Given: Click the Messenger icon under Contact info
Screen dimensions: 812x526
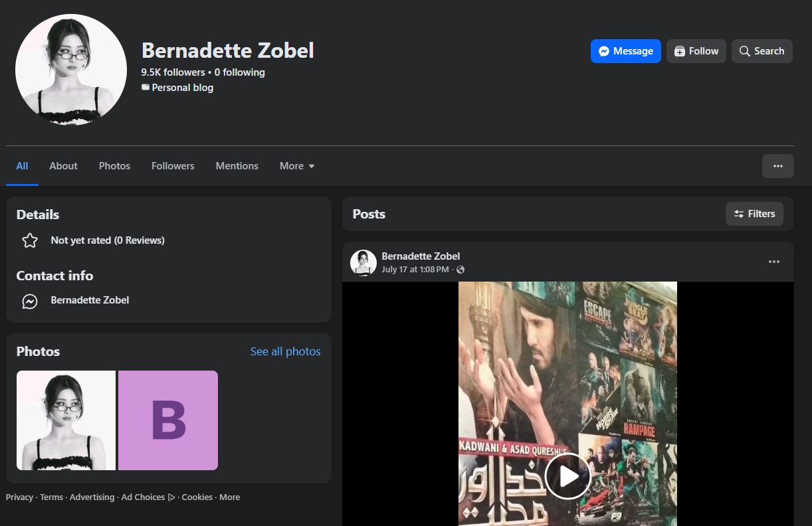Looking at the screenshot, I should tap(30, 301).
